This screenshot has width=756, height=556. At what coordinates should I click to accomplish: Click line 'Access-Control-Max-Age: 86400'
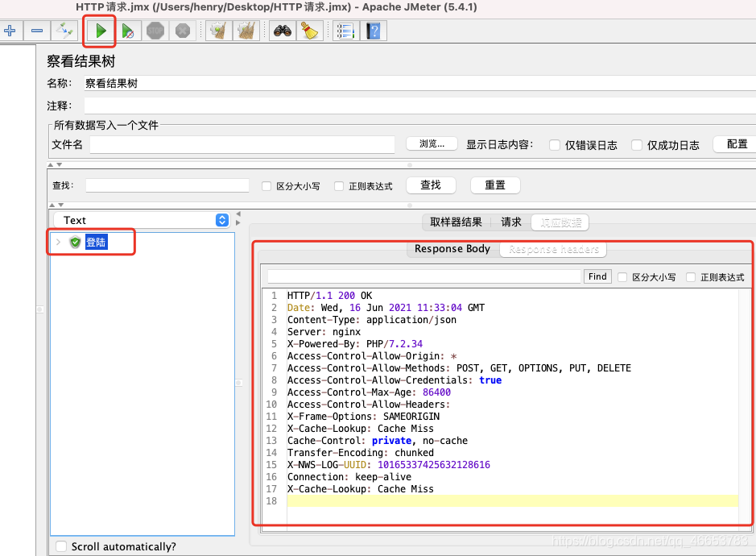[369, 392]
